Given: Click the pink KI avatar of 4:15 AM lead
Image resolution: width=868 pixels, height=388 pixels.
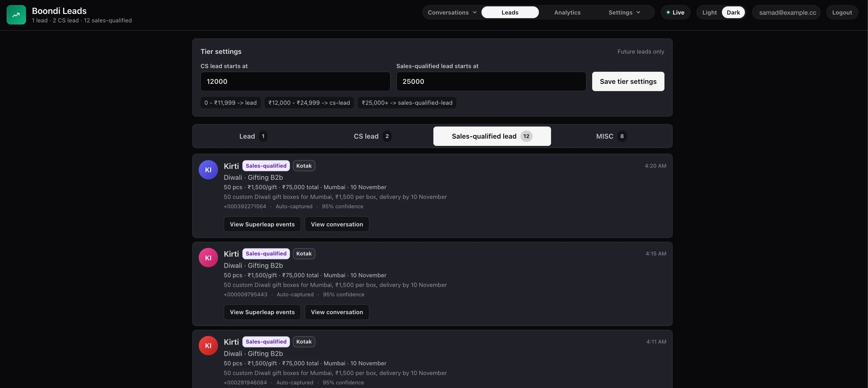Looking at the screenshot, I should (x=208, y=258).
